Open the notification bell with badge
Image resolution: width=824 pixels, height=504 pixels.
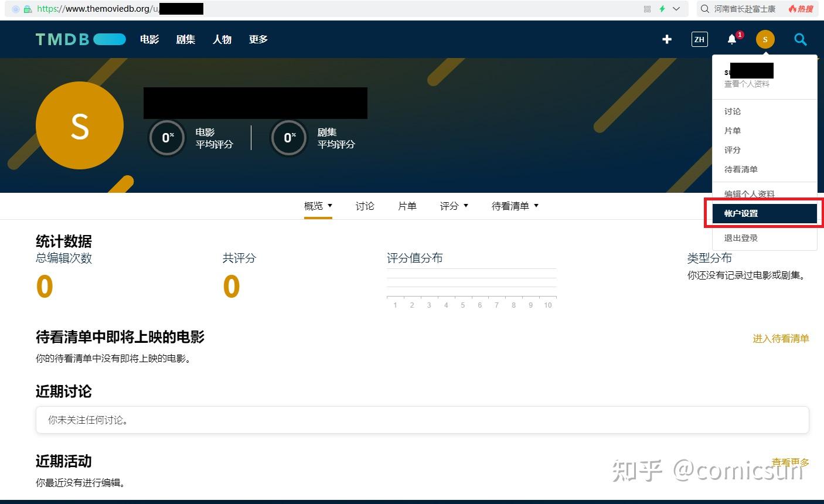[x=731, y=39]
